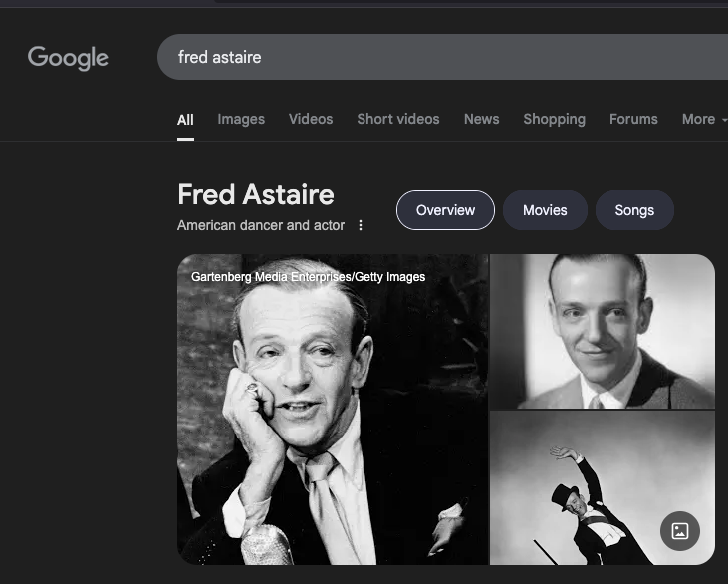728x584 pixels.
Task: Open the three-dot menu beside American dancer and actor
Action: point(361,225)
